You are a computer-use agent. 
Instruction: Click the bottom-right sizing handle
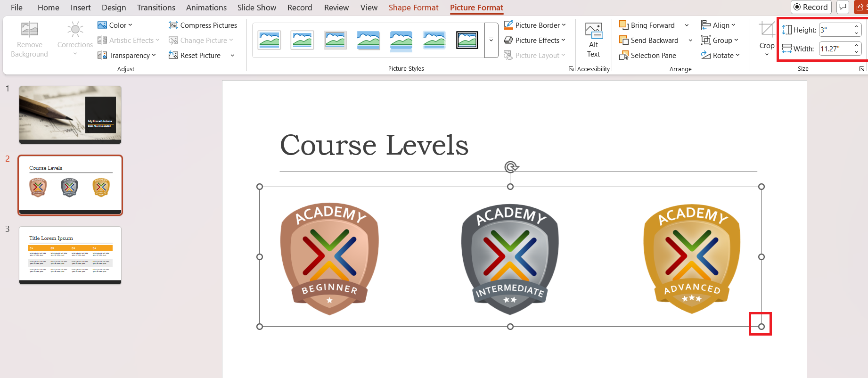pos(762,327)
